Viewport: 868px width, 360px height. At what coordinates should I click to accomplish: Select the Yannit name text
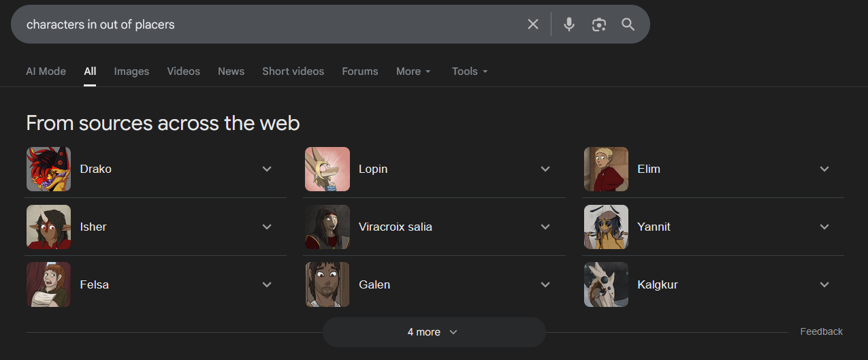click(654, 227)
